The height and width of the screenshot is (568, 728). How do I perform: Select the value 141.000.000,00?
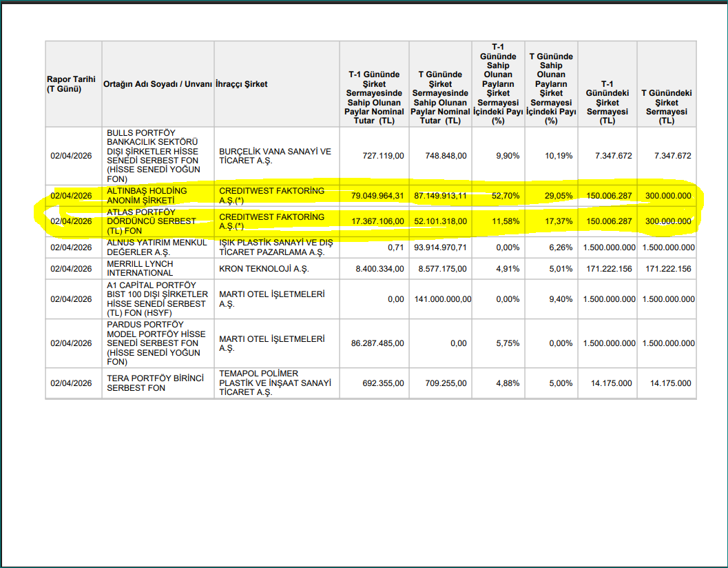click(443, 299)
